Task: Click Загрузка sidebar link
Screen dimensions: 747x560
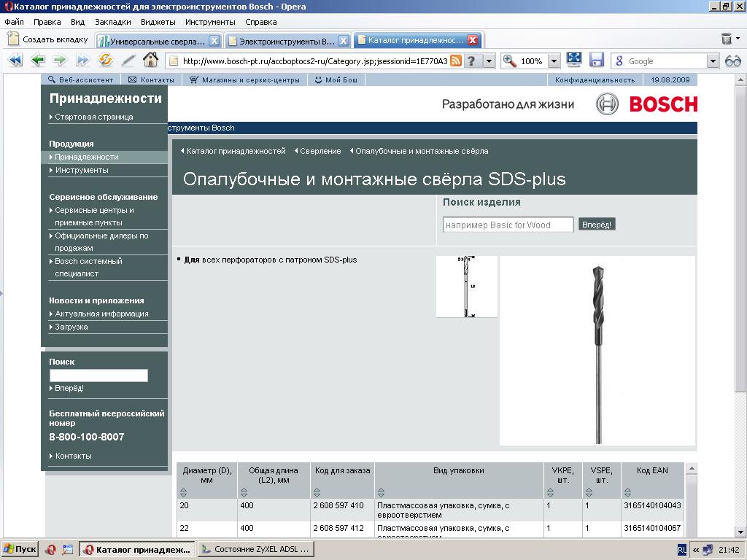Action: (71, 327)
